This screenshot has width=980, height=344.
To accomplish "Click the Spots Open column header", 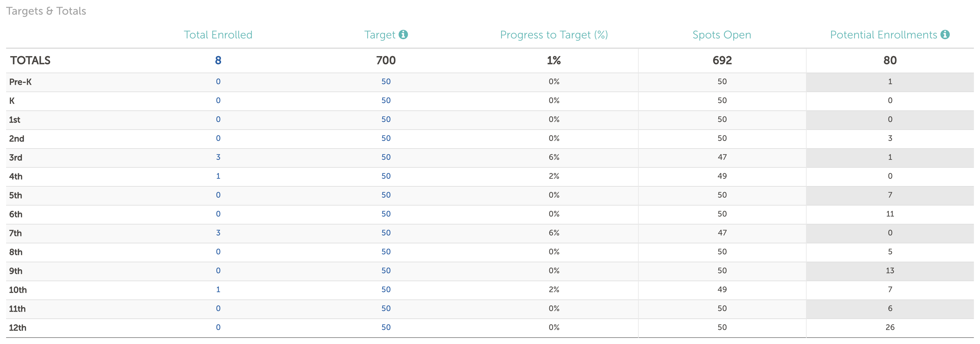I will point(722,35).
